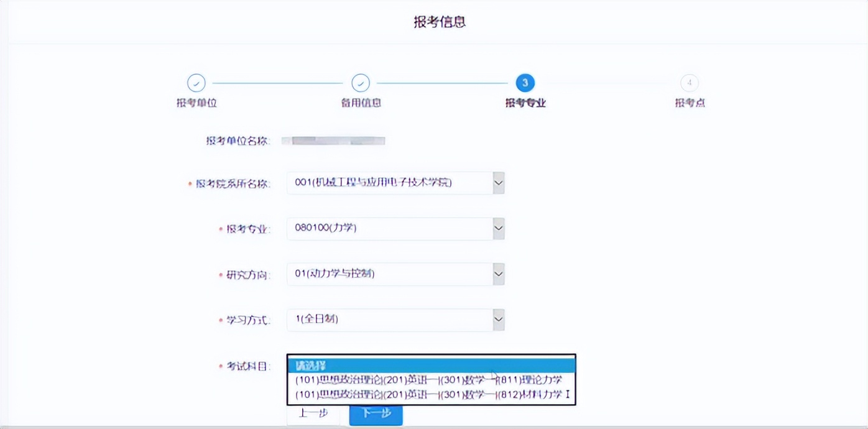Image resolution: width=868 pixels, height=429 pixels.
Task: Click the dropdown arrow for 学习方式
Action: pyautogui.click(x=497, y=320)
